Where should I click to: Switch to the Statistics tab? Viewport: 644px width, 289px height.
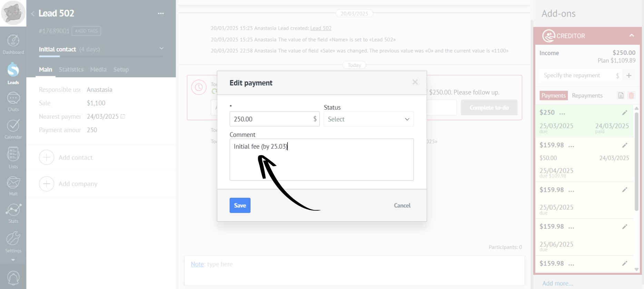(x=71, y=69)
